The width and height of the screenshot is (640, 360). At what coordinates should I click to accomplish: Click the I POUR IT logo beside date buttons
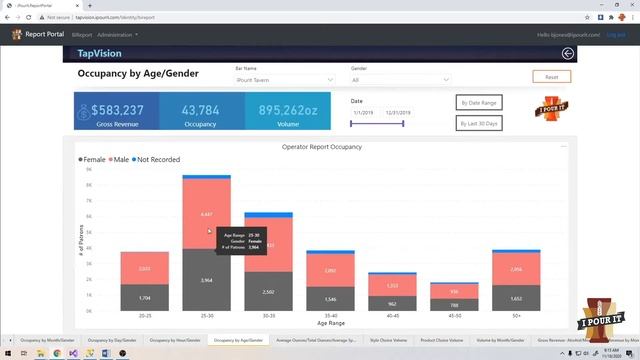tap(551, 109)
